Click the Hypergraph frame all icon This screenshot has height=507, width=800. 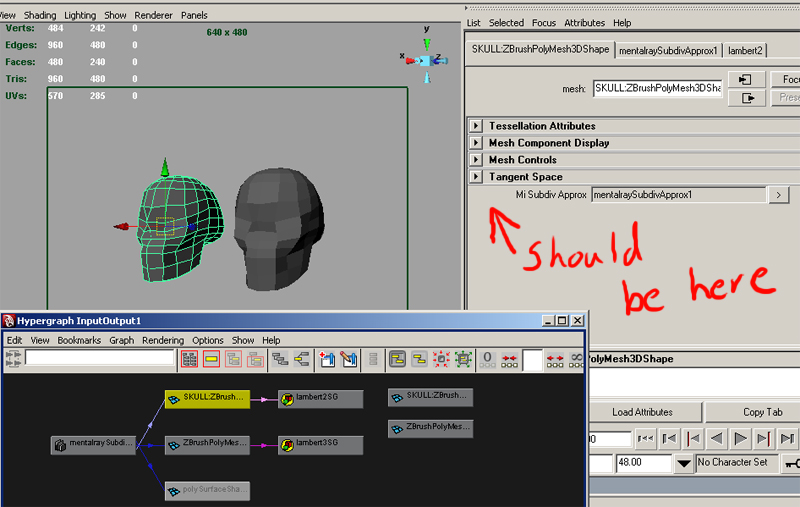click(189, 358)
